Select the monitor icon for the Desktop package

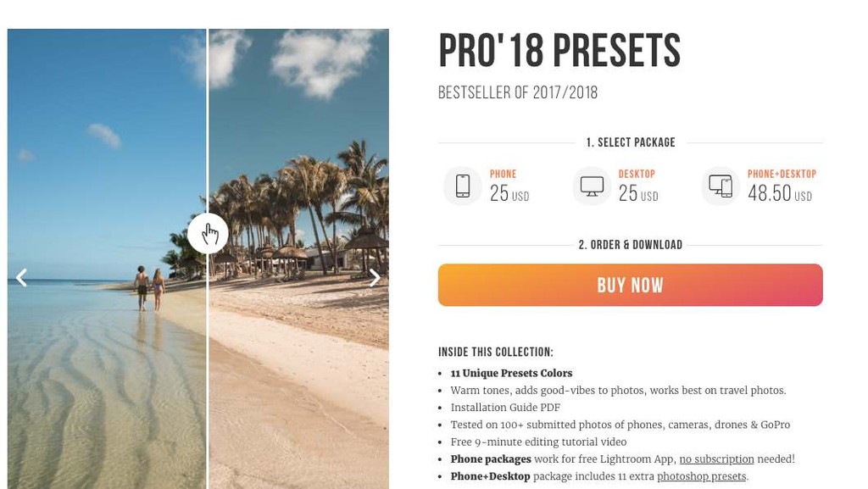coord(590,186)
